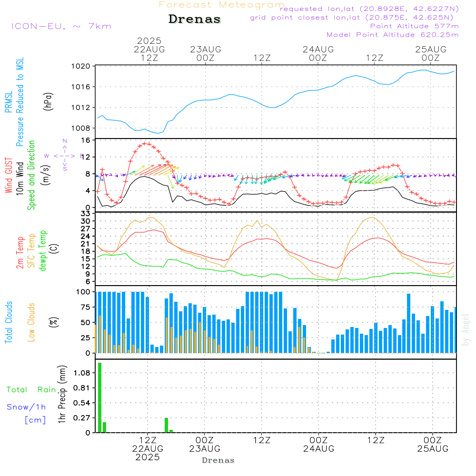Click the 1.08 precipitation axis value

(x=82, y=373)
